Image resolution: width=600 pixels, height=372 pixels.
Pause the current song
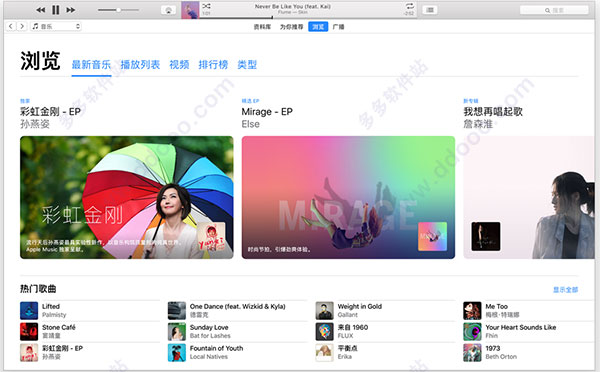56,10
